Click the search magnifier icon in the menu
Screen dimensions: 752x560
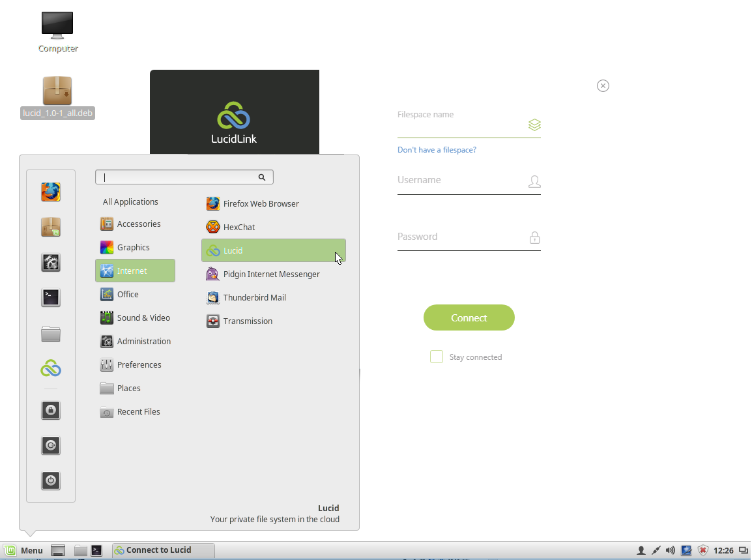pyautogui.click(x=262, y=177)
